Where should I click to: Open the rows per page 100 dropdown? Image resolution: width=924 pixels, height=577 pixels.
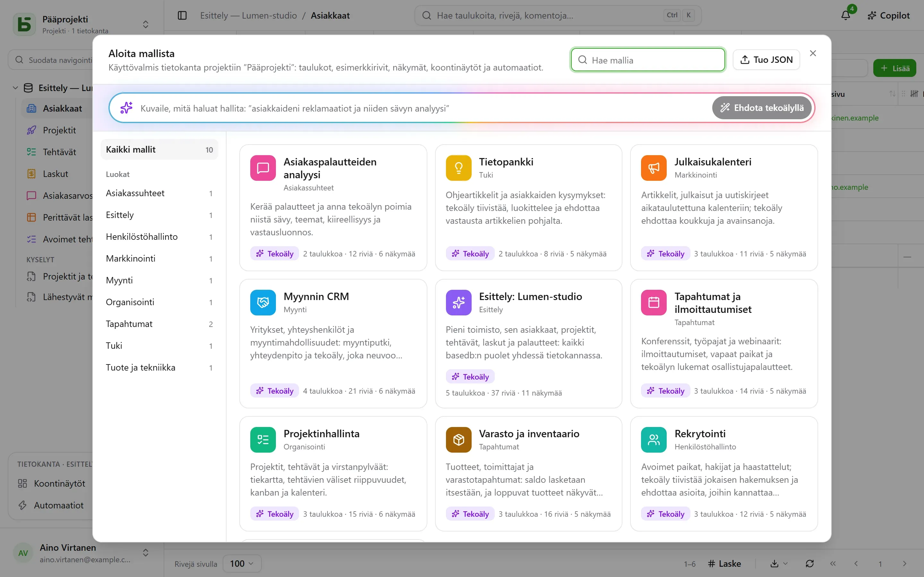pos(242,564)
